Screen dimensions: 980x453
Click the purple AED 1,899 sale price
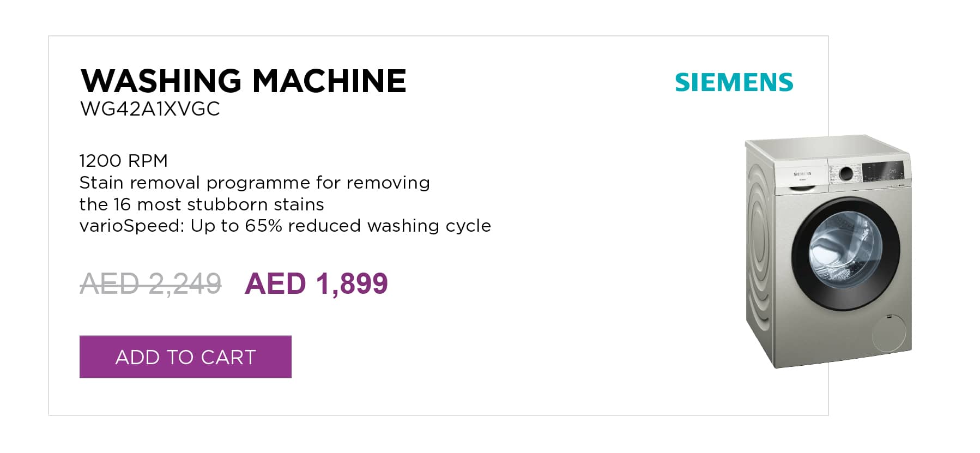[x=316, y=283]
